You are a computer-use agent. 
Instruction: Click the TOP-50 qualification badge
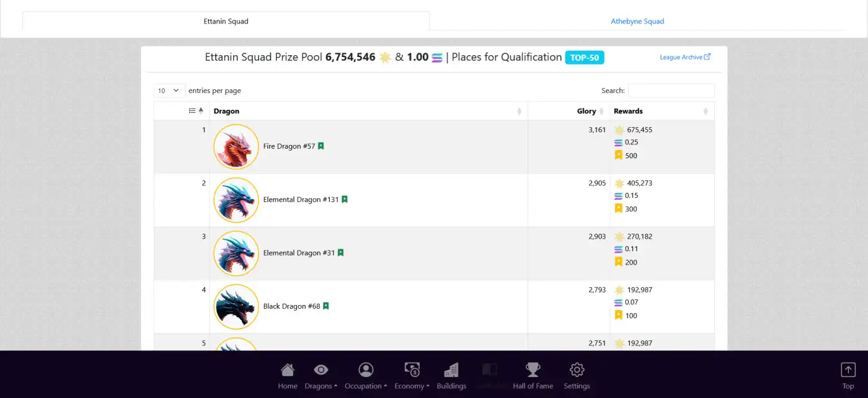pos(585,58)
